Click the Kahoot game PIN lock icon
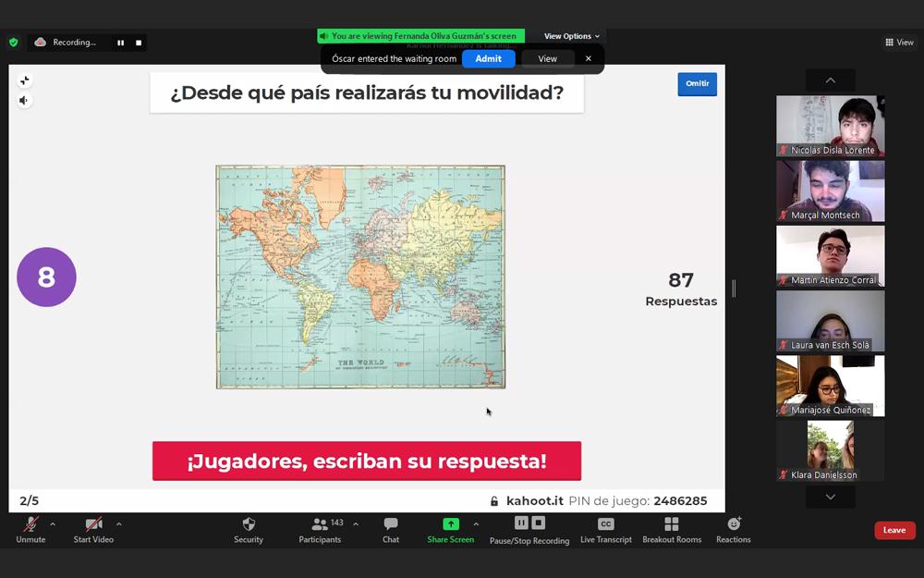 click(x=493, y=500)
